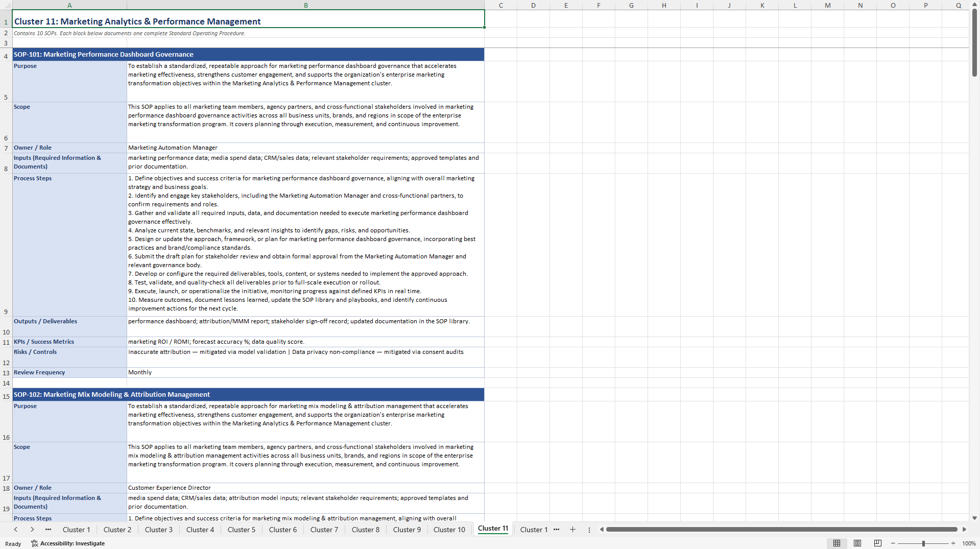Open the Cluster 1 sheet tab
Screen dimensions: 980x549
click(x=76, y=530)
